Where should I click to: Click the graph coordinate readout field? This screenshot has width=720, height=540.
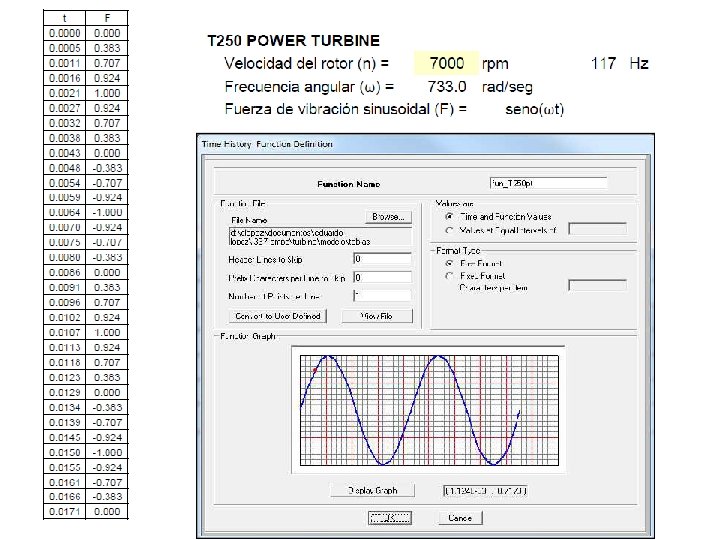pyautogui.click(x=485, y=491)
